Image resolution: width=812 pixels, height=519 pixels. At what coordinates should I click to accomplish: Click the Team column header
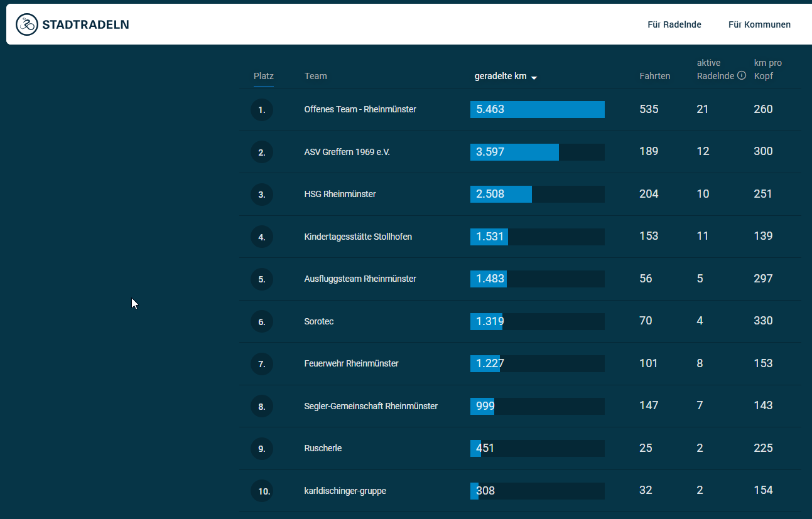[315, 76]
